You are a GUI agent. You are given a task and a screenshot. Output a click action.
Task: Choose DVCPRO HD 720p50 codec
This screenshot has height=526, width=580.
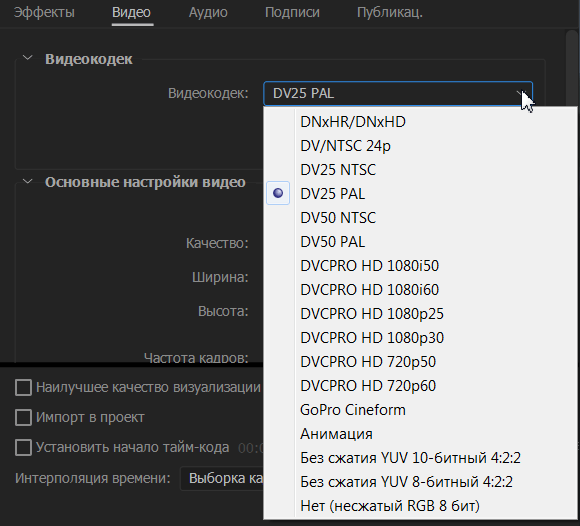[420, 361]
